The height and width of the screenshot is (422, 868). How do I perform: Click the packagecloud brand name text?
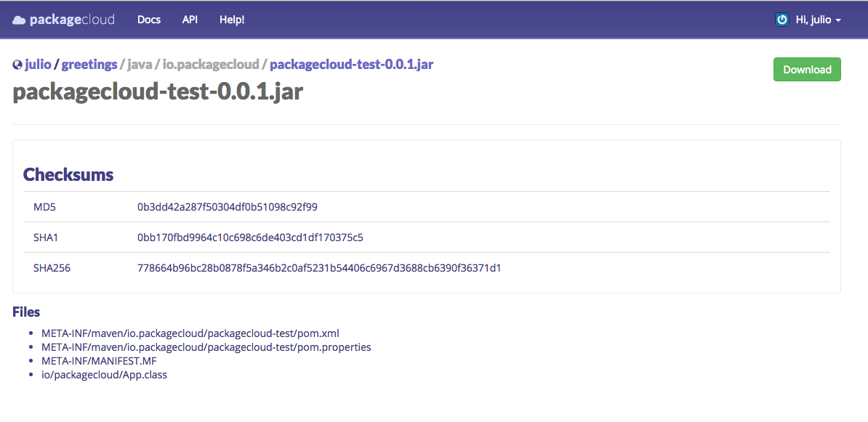(72, 20)
